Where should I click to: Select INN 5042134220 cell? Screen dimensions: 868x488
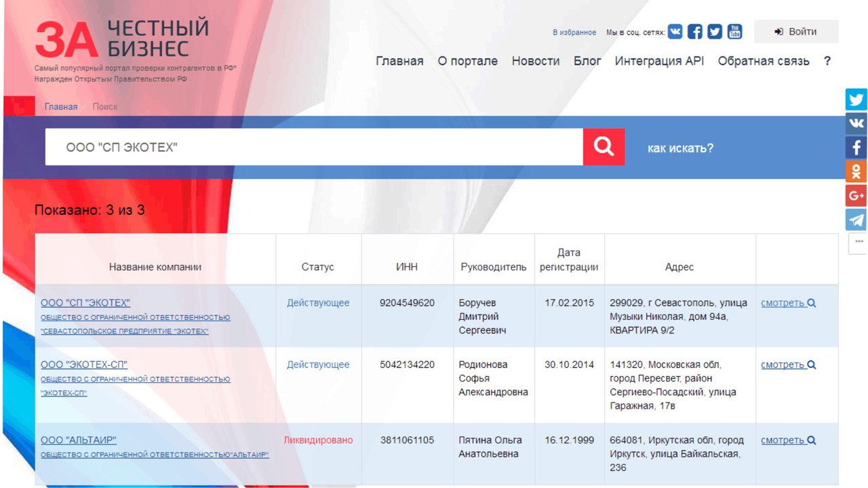tap(407, 365)
